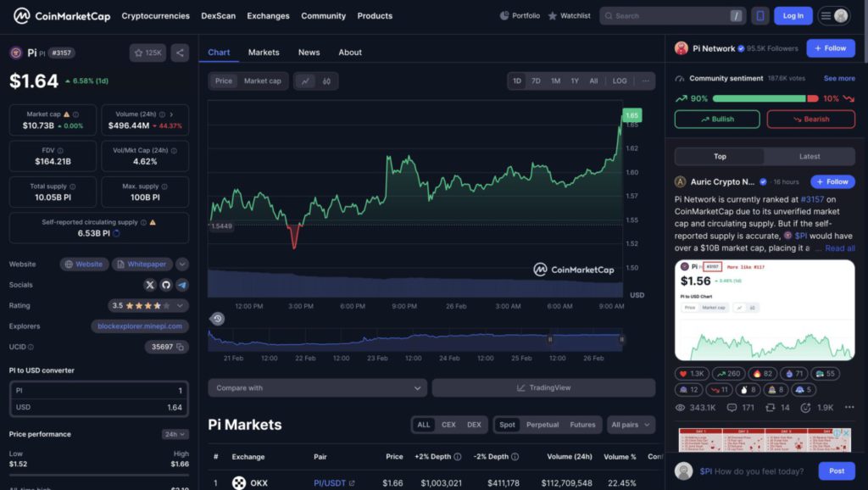Open Pi Network's GitHub icon
Viewport: 868px width, 490px height.
coord(168,285)
